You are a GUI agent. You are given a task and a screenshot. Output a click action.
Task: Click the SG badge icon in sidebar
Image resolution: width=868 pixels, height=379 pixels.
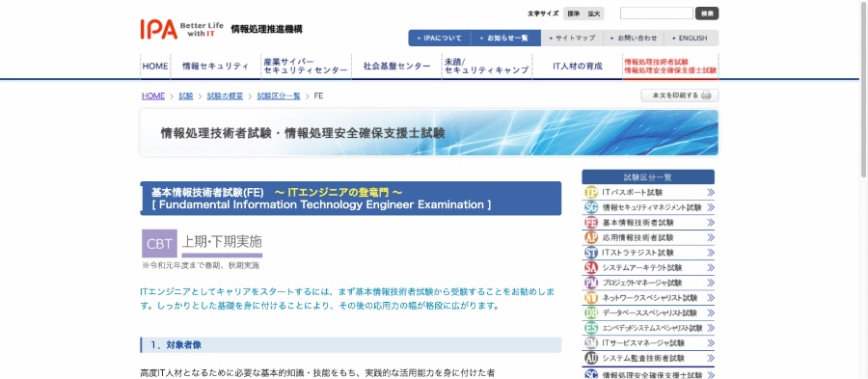pyautogui.click(x=591, y=207)
